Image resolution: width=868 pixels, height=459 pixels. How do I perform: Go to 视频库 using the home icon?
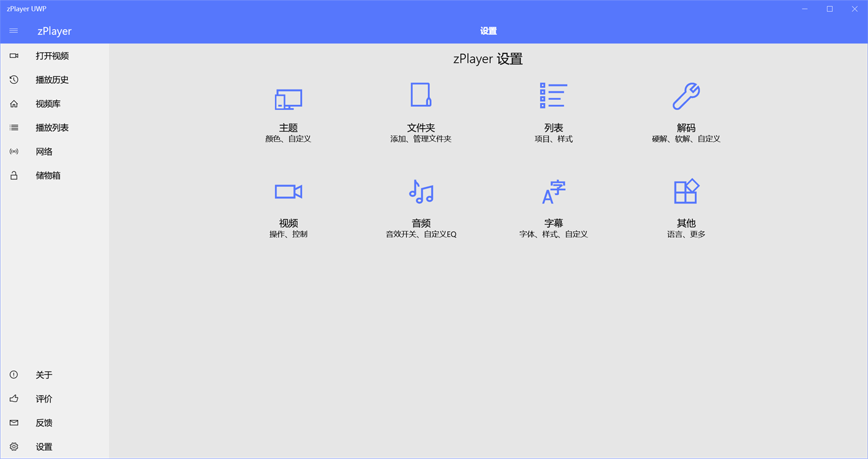(x=13, y=103)
